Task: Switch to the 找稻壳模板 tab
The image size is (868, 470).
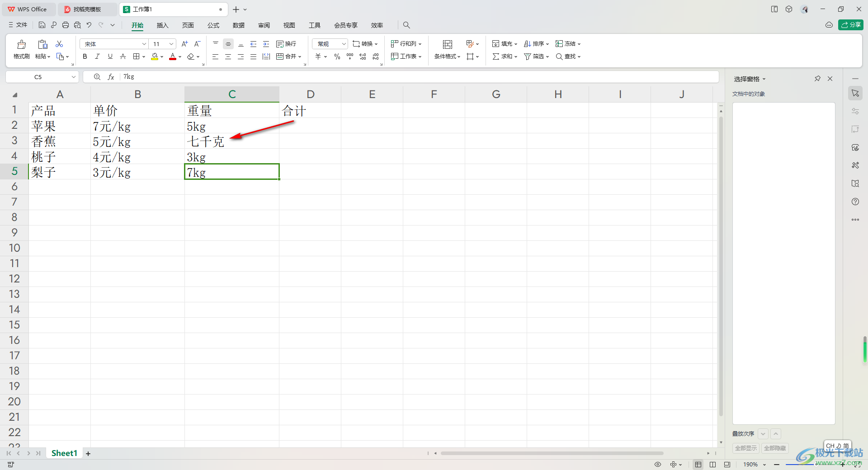Action: (x=87, y=9)
